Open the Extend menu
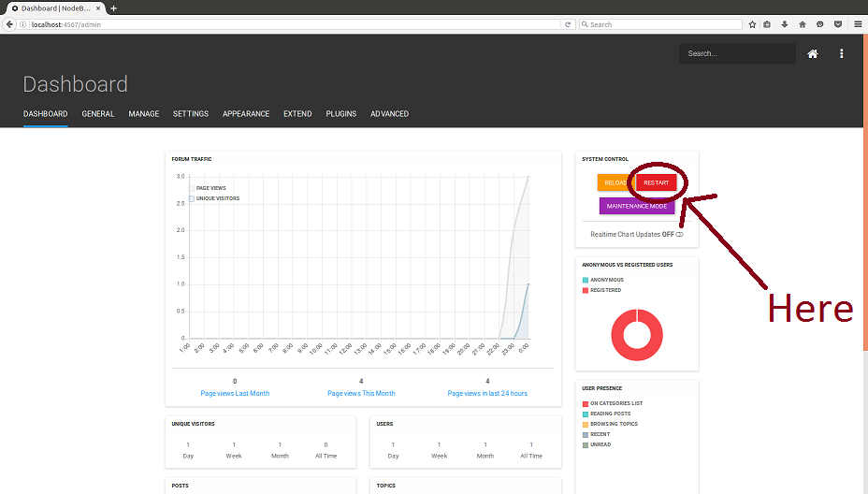Image resolution: width=868 pixels, height=494 pixels. tap(297, 114)
